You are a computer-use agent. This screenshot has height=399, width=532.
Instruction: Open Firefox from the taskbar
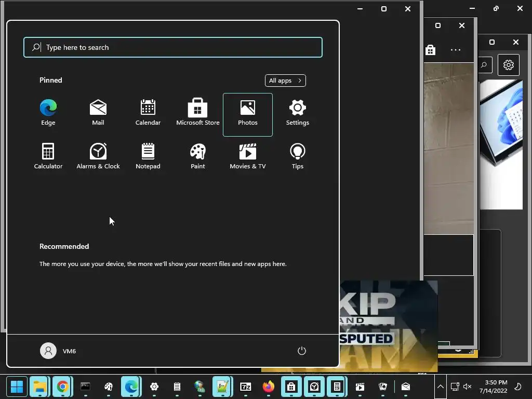[x=269, y=387]
